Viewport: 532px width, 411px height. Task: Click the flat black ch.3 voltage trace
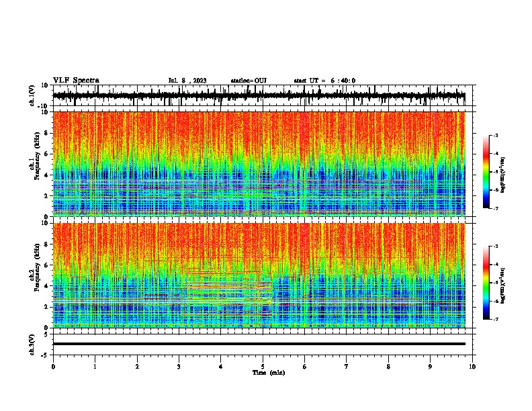pos(259,344)
